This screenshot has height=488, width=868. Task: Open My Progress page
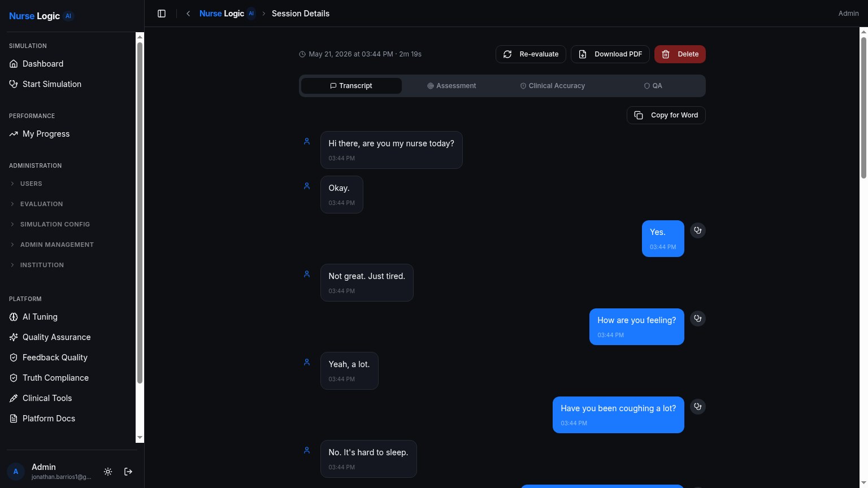tap(68, 134)
